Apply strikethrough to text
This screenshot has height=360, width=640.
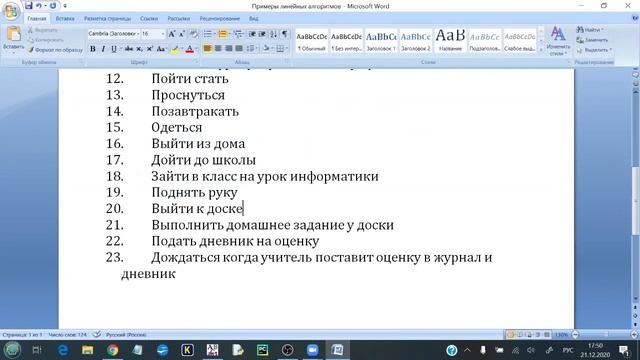129,49
